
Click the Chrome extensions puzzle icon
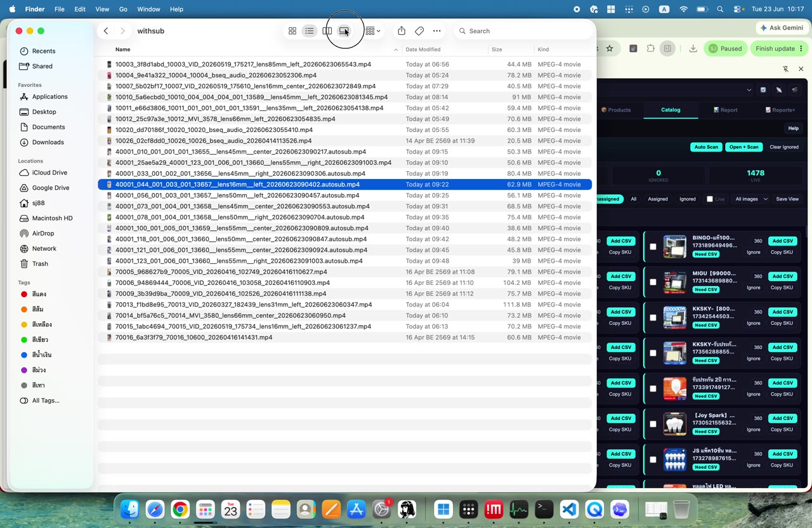click(650, 48)
